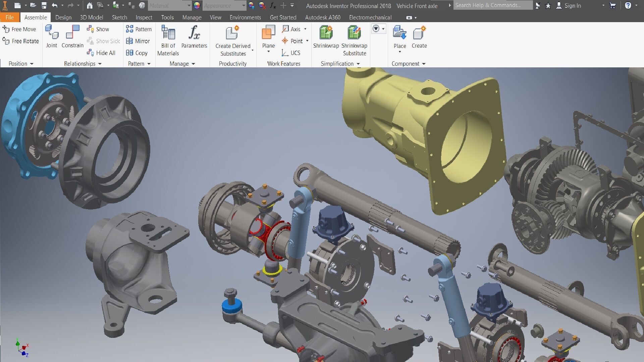Image resolution: width=644 pixels, height=362 pixels.
Task: Open the File menu
Action: pos(9,17)
